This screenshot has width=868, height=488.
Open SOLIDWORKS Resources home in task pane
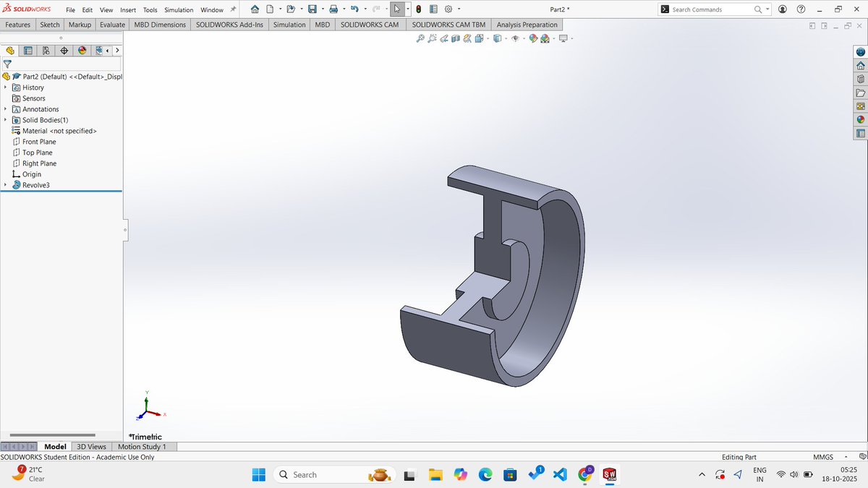pyautogui.click(x=860, y=66)
